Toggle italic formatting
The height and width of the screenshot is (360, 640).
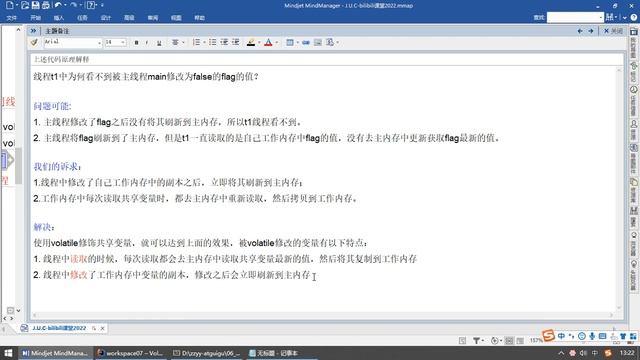coord(147,43)
